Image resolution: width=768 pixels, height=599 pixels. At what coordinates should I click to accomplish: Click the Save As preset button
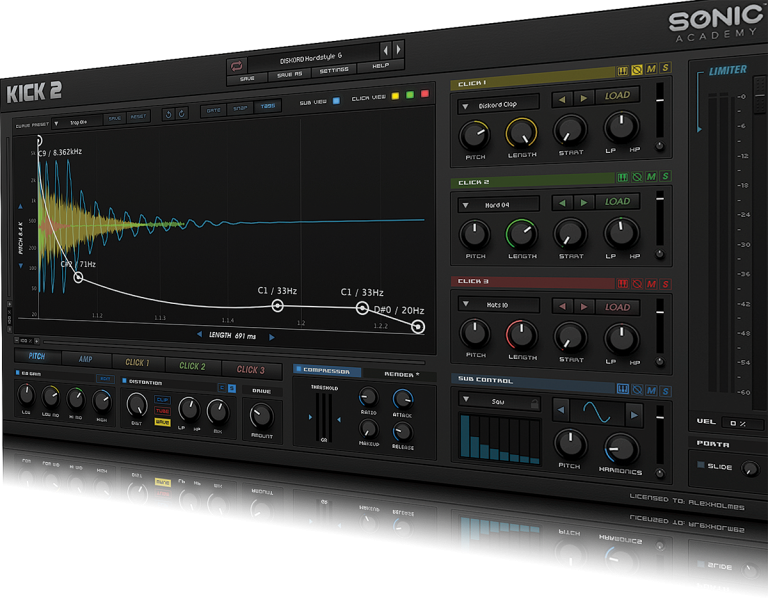click(289, 74)
